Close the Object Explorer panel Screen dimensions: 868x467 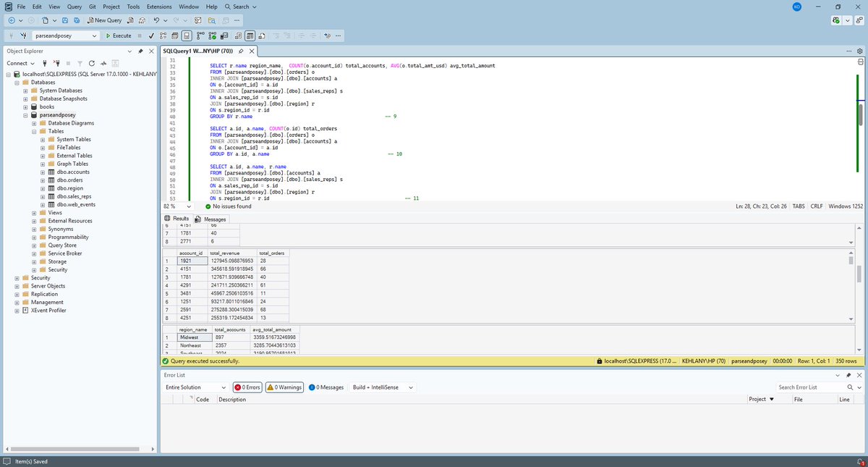[x=151, y=51]
